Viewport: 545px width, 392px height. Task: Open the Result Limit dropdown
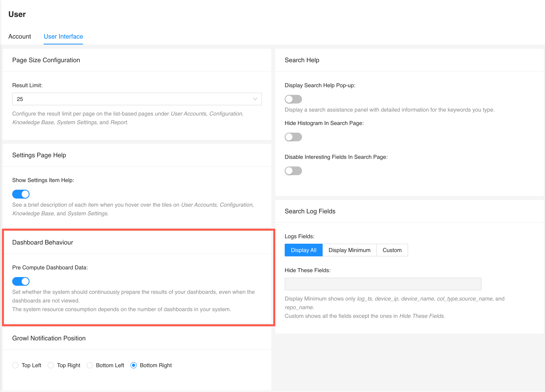137,99
